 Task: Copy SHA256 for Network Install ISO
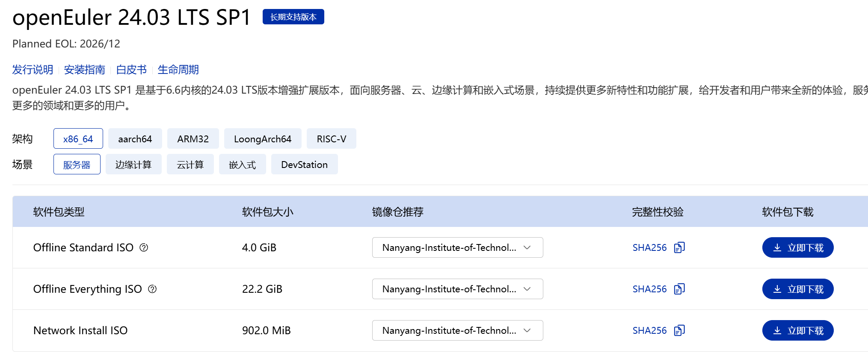click(679, 330)
